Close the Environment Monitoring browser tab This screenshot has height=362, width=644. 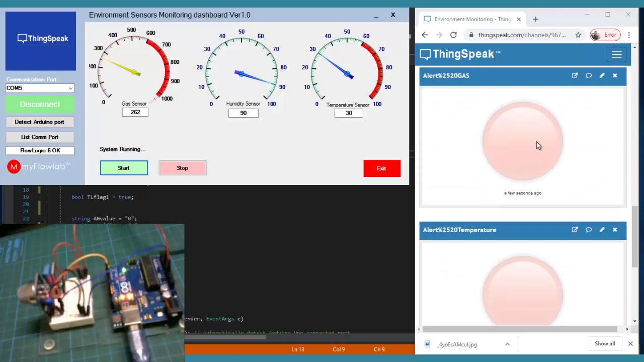point(518,19)
